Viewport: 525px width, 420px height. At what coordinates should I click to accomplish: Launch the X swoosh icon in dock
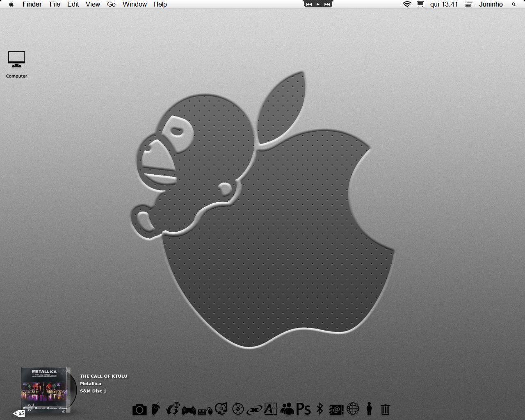click(x=254, y=409)
